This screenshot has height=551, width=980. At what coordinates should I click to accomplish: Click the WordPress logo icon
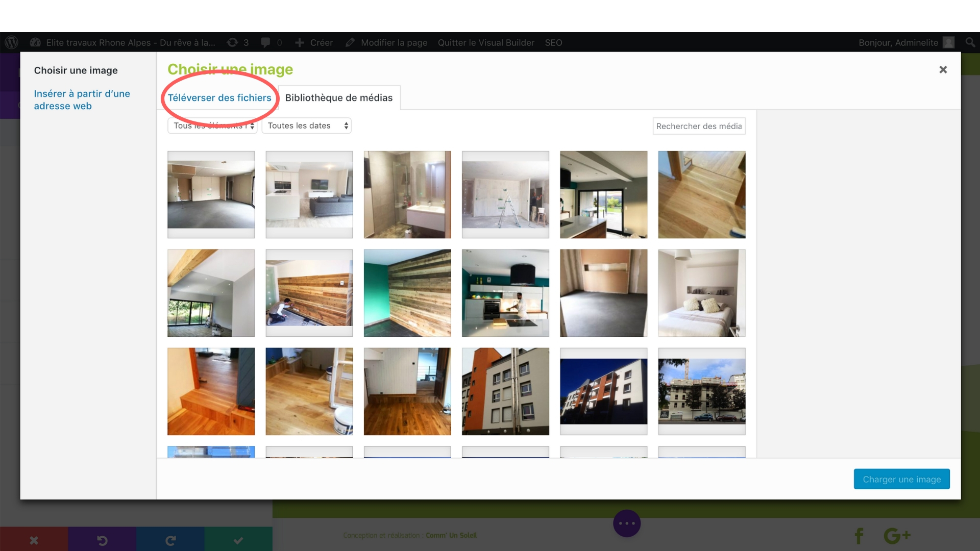point(11,42)
